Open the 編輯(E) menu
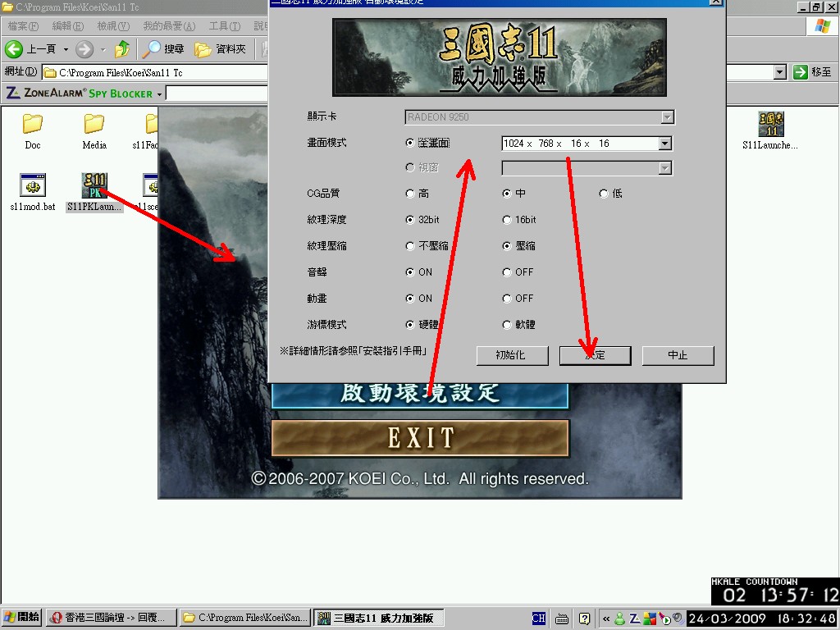The width and height of the screenshot is (840, 630). pyautogui.click(x=67, y=25)
